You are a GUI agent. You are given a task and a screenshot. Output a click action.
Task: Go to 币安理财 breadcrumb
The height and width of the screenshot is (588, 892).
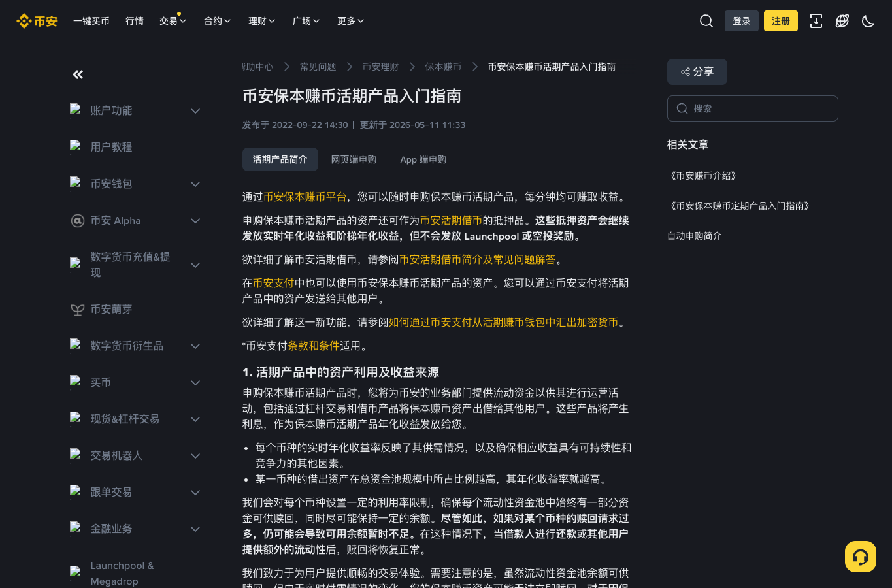click(x=381, y=67)
